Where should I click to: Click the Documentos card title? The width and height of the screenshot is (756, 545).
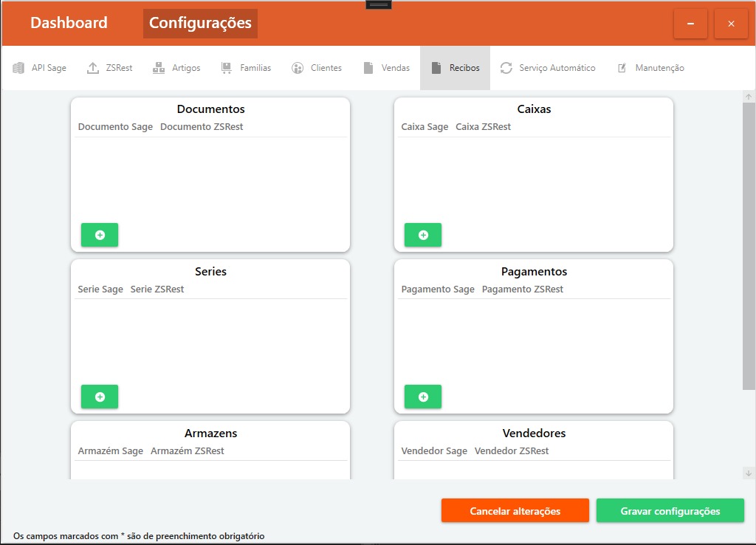point(210,109)
